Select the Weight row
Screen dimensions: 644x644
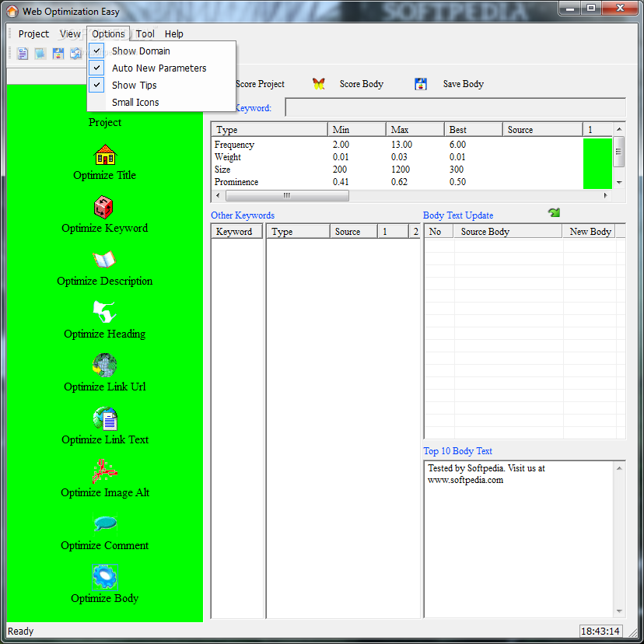point(397,157)
